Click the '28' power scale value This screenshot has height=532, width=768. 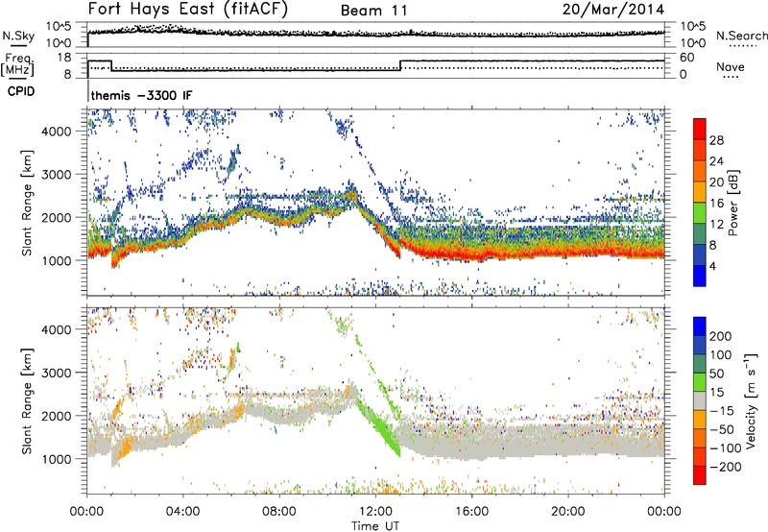[x=716, y=140]
